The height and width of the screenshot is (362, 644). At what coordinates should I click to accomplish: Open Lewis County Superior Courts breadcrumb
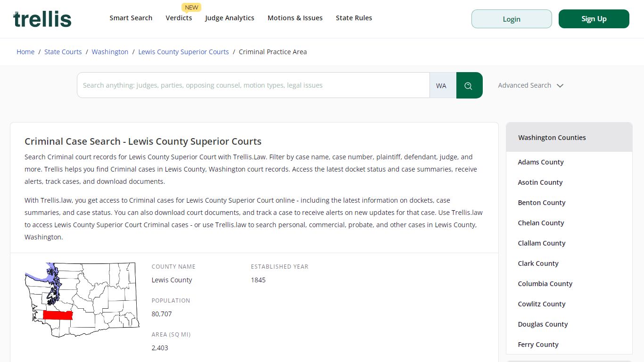click(x=183, y=52)
